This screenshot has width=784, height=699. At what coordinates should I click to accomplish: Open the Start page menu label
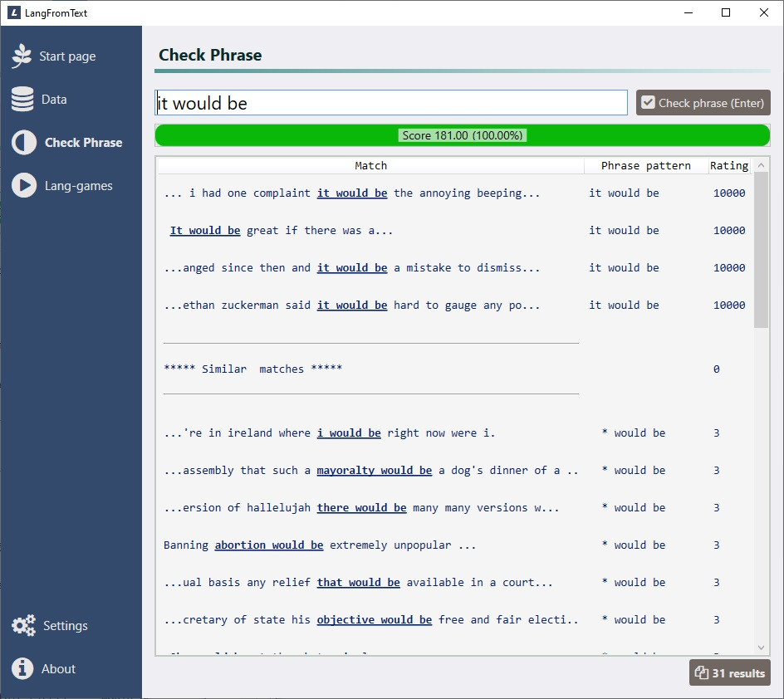tap(67, 56)
